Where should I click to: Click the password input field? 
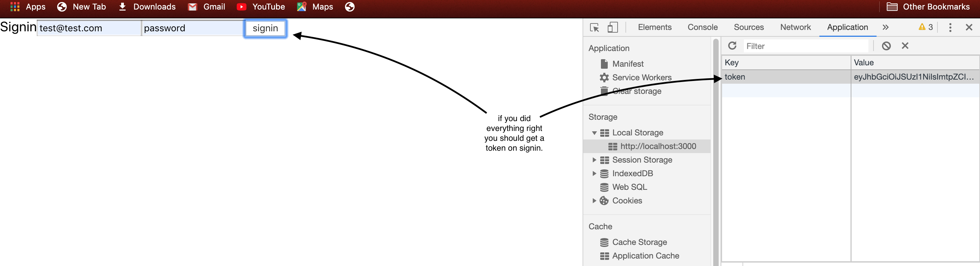point(193,28)
